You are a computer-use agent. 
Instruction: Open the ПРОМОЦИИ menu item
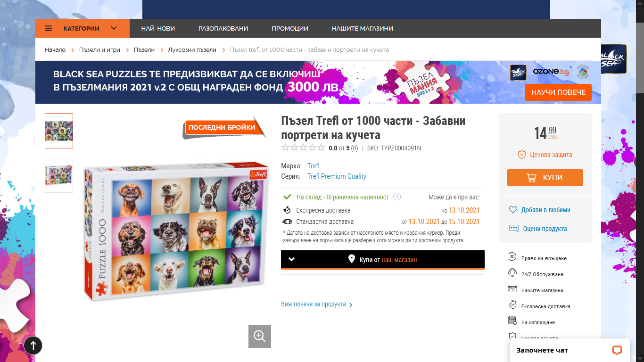(x=290, y=28)
